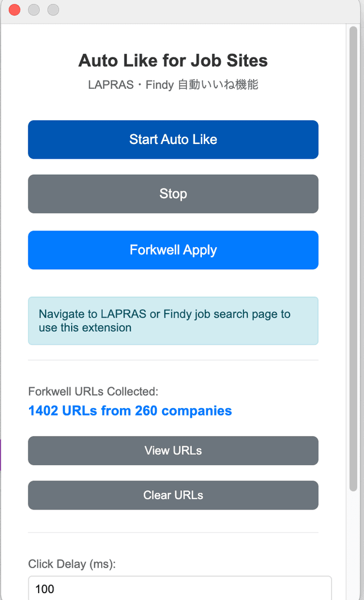Click the divider line below the notice box
The height and width of the screenshot is (600, 364).
[173, 360]
